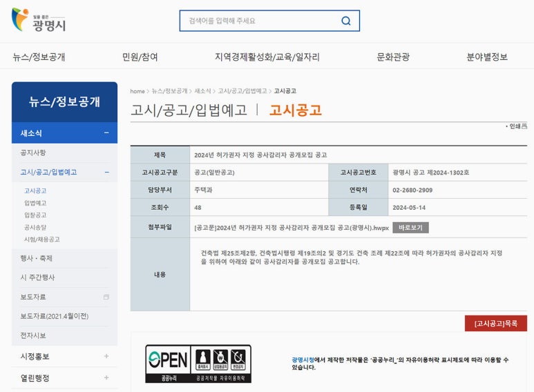Open the 민원/참여 top menu
The image size is (534, 392).
tap(140, 57)
